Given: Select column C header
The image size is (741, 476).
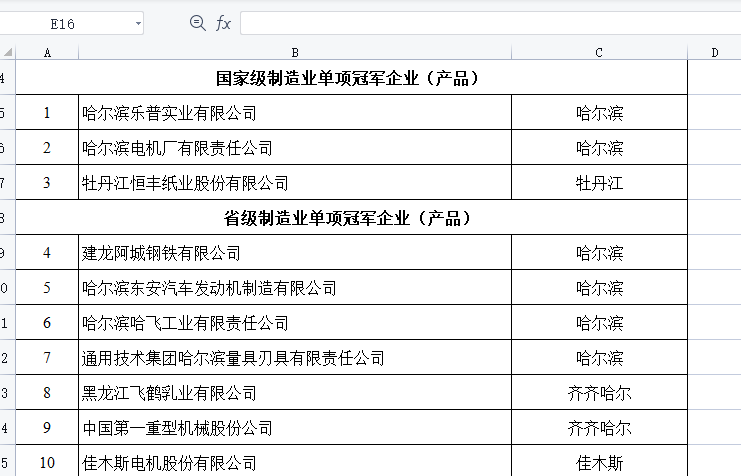Looking at the screenshot, I should tap(599, 52).
